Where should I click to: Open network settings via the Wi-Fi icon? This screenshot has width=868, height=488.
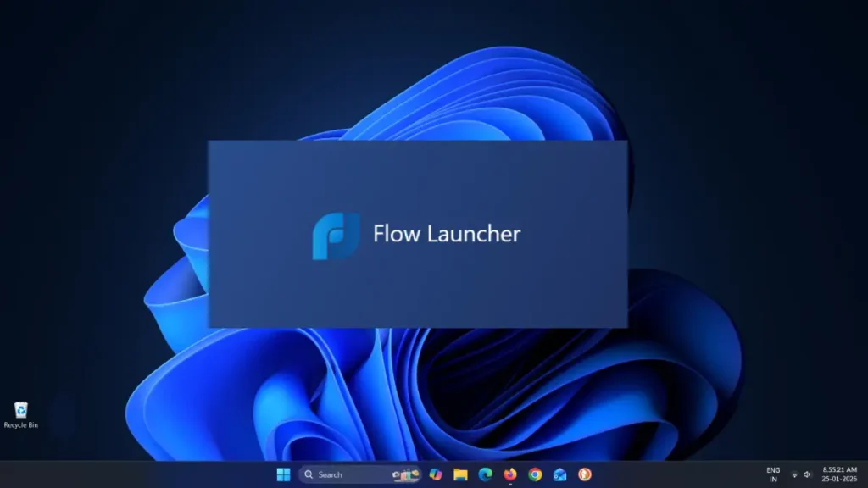794,474
